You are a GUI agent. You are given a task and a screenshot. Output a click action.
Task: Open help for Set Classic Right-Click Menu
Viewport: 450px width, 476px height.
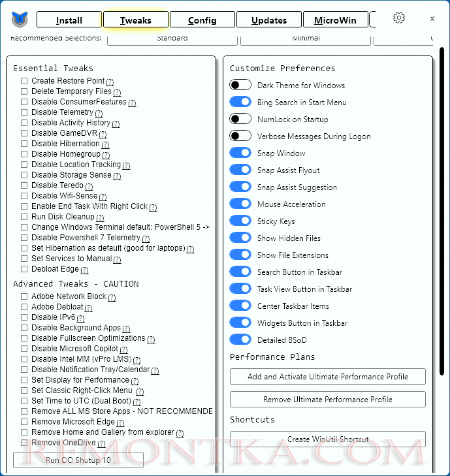140,391
